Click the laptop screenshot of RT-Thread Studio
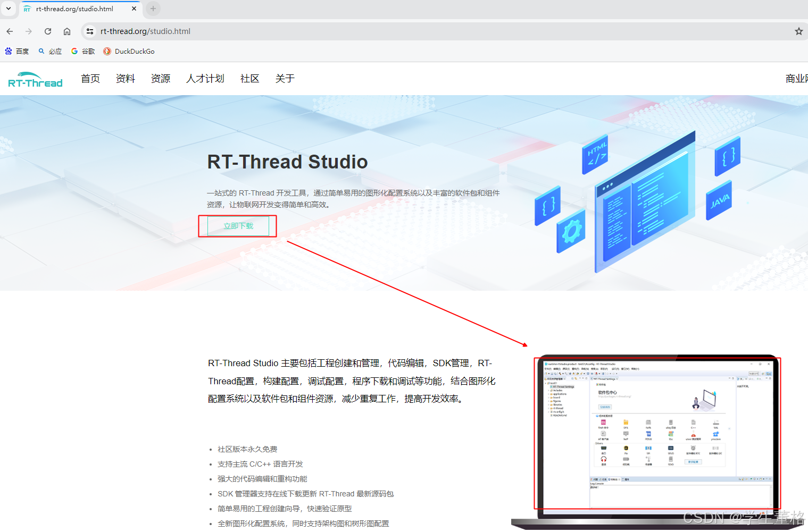This screenshot has width=808, height=532. point(657,433)
